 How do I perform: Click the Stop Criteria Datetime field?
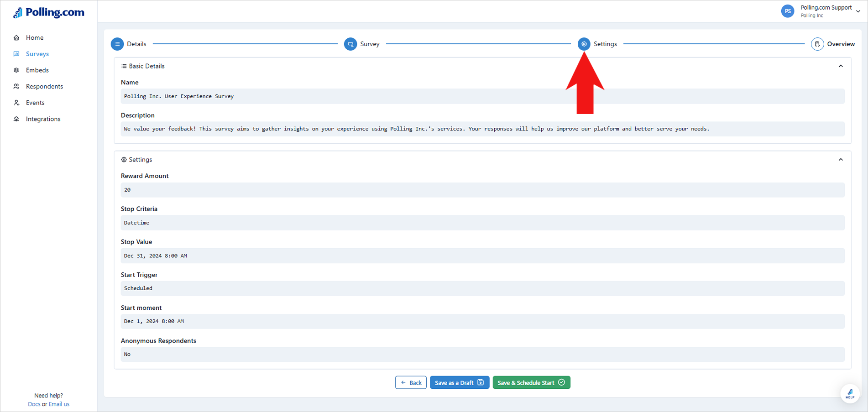click(483, 223)
